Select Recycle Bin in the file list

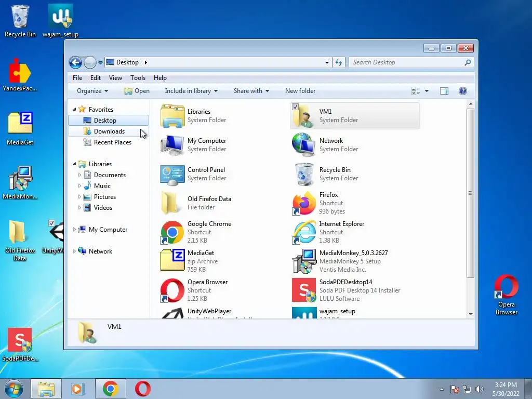(304, 175)
